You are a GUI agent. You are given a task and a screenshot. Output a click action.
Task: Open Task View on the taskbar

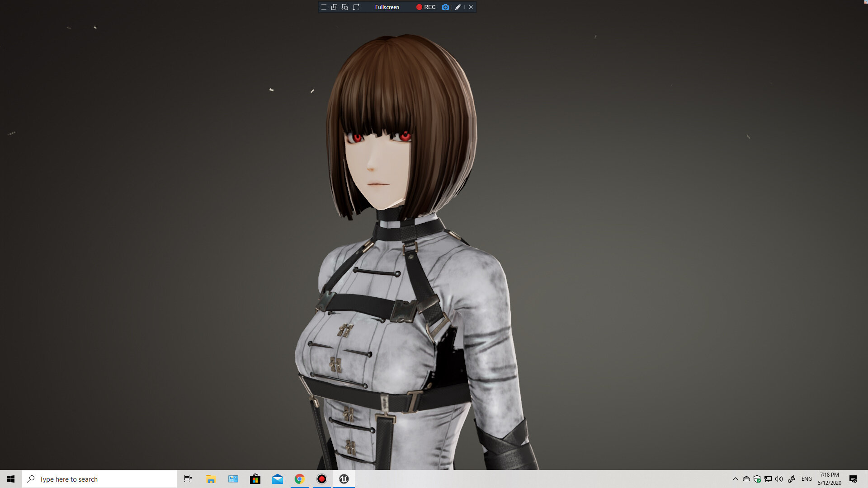click(188, 479)
